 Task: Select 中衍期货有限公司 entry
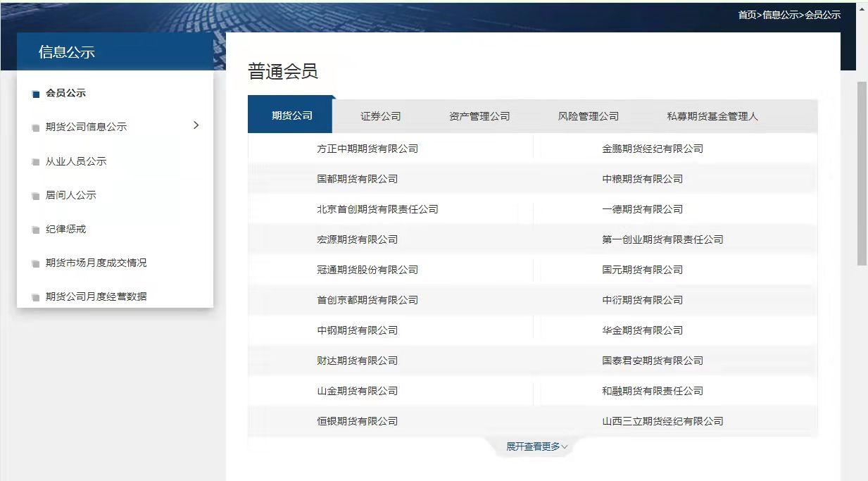643,300
